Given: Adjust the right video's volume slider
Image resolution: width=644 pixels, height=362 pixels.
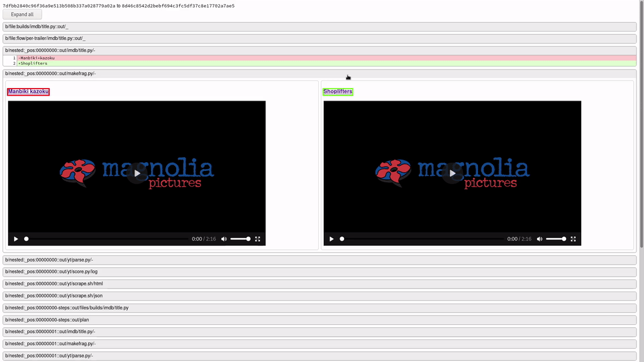Looking at the screenshot, I should point(556,239).
